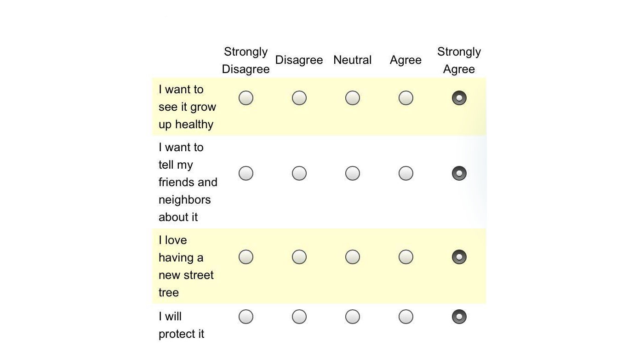Pick Agree for 'I will protect it'

405,317
